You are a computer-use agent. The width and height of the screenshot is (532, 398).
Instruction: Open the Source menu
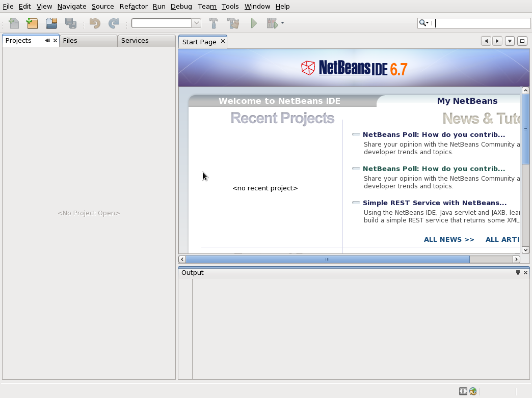[x=103, y=7]
